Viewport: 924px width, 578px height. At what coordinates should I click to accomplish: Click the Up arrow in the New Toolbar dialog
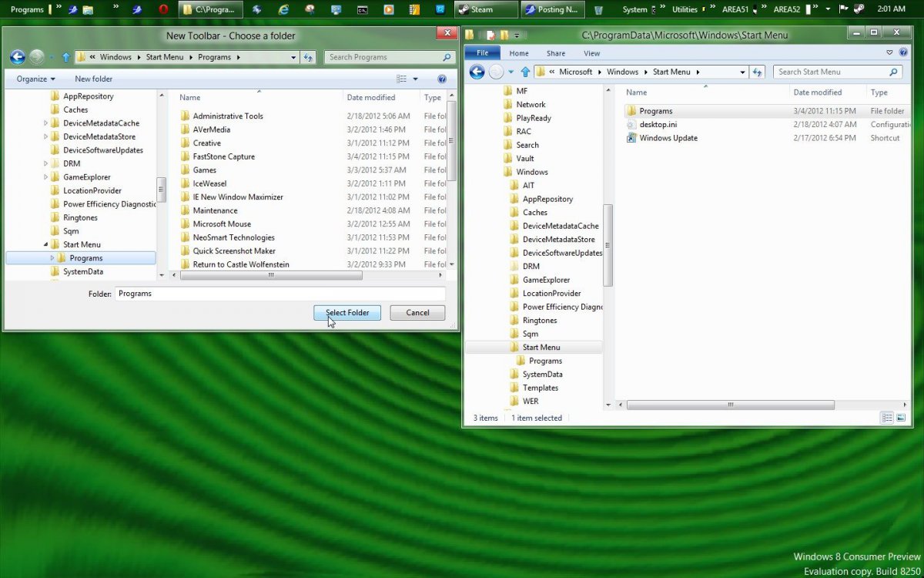tap(66, 57)
